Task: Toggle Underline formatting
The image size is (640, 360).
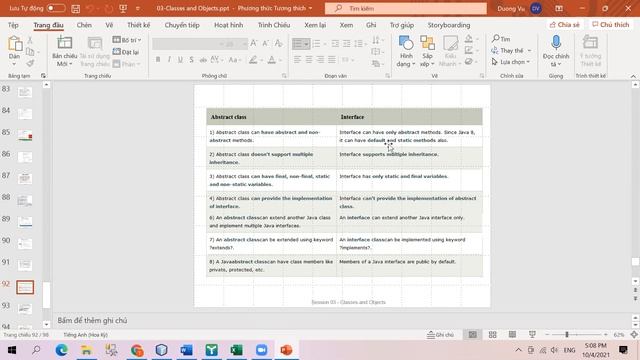Action: pos(180,60)
